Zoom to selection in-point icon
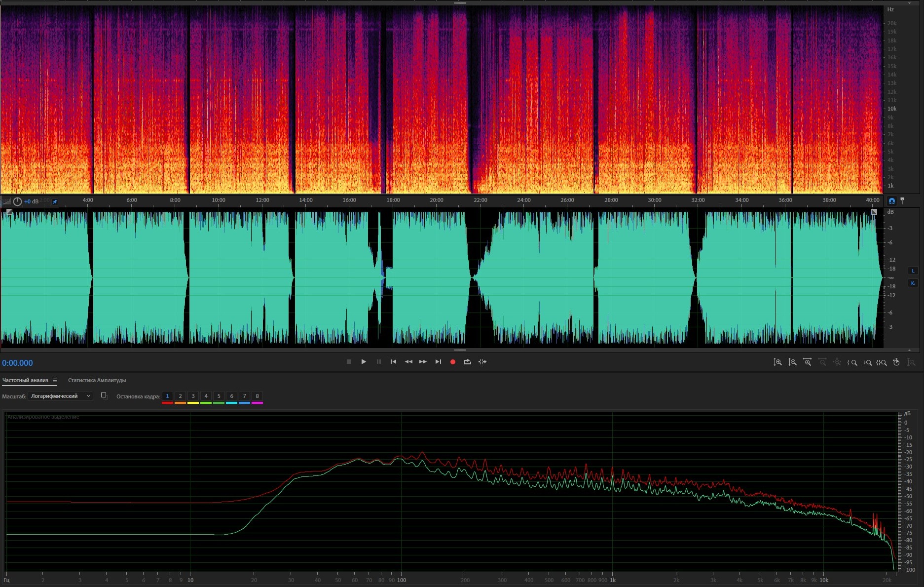 (852, 362)
